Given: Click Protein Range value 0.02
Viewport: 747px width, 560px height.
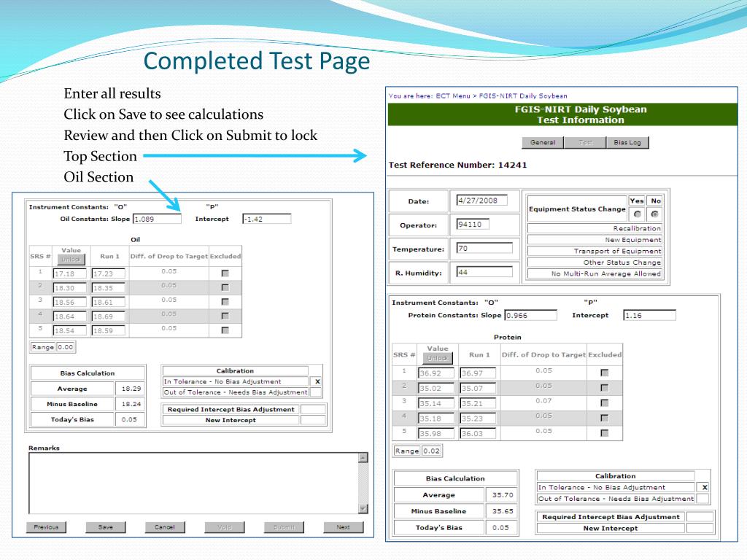Looking at the screenshot, I should (432, 451).
